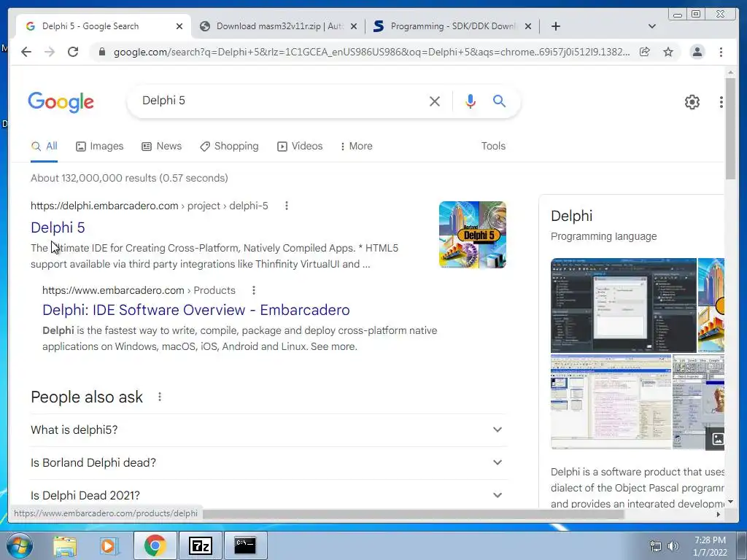This screenshot has width=747, height=560.
Task: View site info via the padlock icon
Action: click(x=101, y=52)
